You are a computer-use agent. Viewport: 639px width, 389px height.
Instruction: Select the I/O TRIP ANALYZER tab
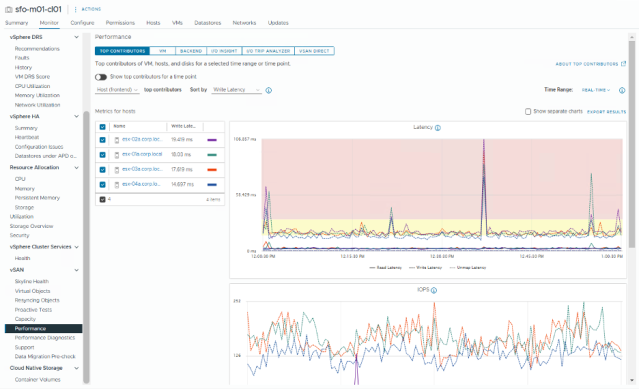[268, 51]
